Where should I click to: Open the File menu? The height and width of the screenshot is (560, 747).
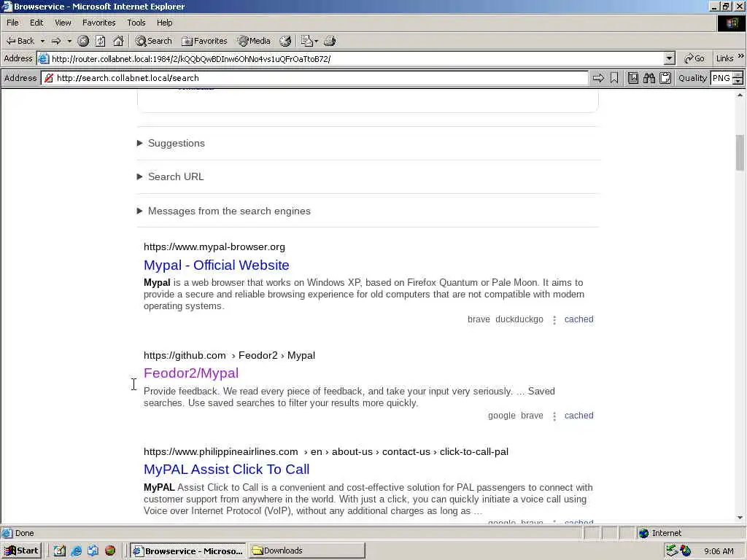tap(13, 23)
